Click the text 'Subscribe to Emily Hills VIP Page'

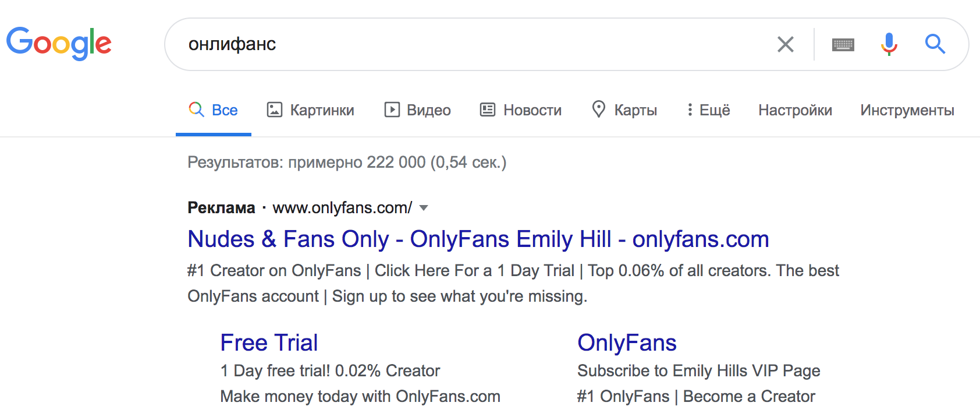699,370
